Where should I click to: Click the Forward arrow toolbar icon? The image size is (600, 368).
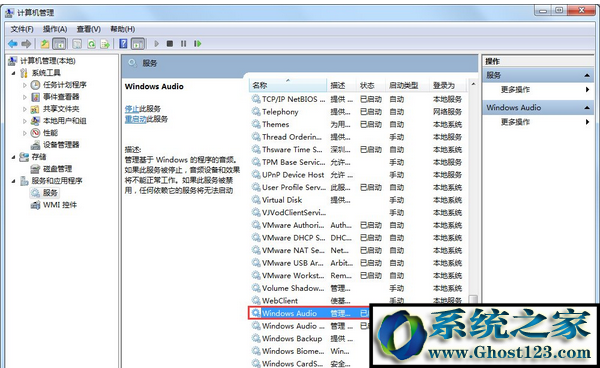click(26, 44)
